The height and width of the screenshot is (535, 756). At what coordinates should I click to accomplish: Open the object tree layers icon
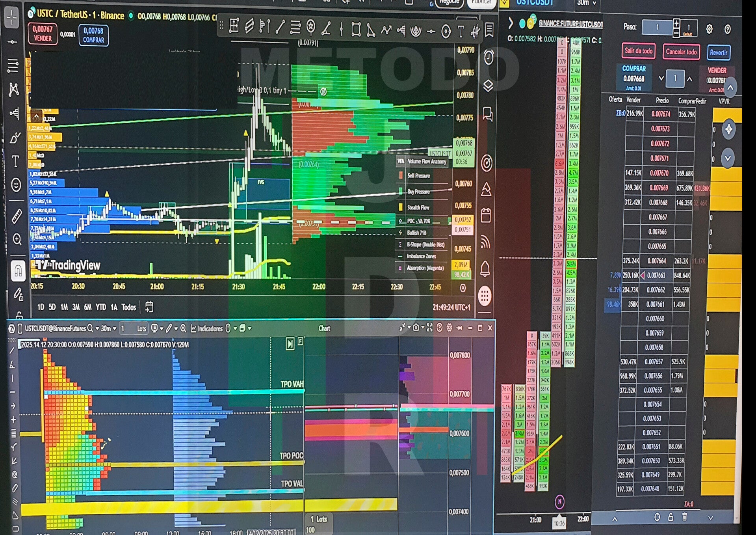click(488, 86)
